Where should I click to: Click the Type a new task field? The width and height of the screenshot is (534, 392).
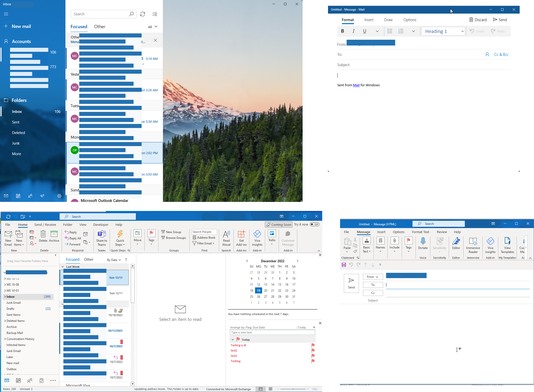[272, 332]
